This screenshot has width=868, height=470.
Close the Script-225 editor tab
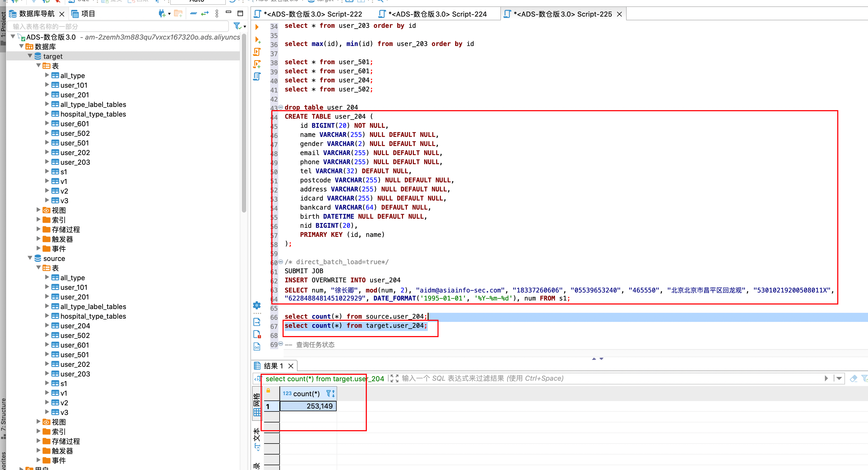tap(619, 14)
